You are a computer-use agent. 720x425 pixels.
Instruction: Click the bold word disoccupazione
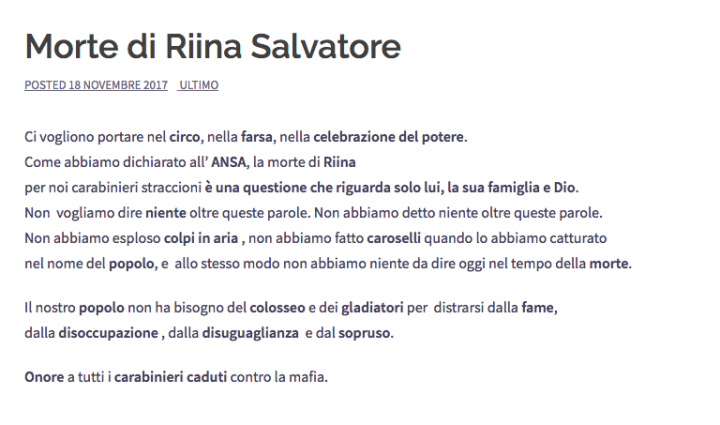(108, 332)
